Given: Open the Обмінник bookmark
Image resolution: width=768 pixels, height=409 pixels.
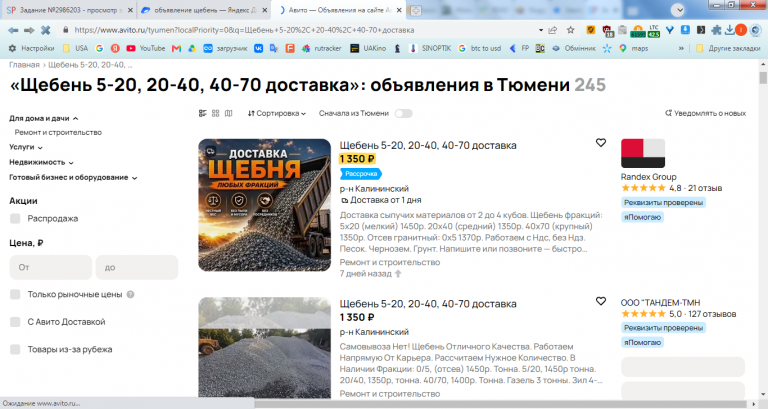Looking at the screenshot, I should click(x=574, y=48).
